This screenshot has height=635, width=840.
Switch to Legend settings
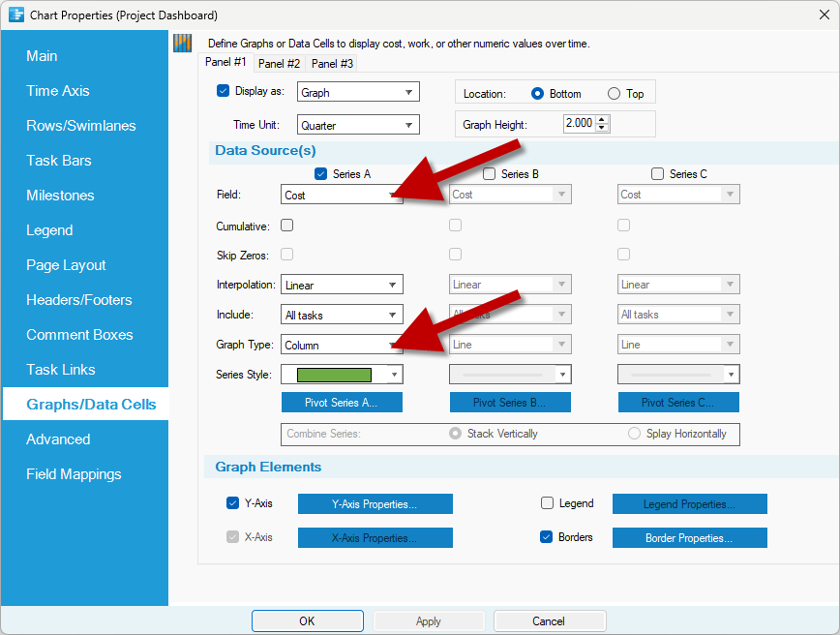[49, 229]
